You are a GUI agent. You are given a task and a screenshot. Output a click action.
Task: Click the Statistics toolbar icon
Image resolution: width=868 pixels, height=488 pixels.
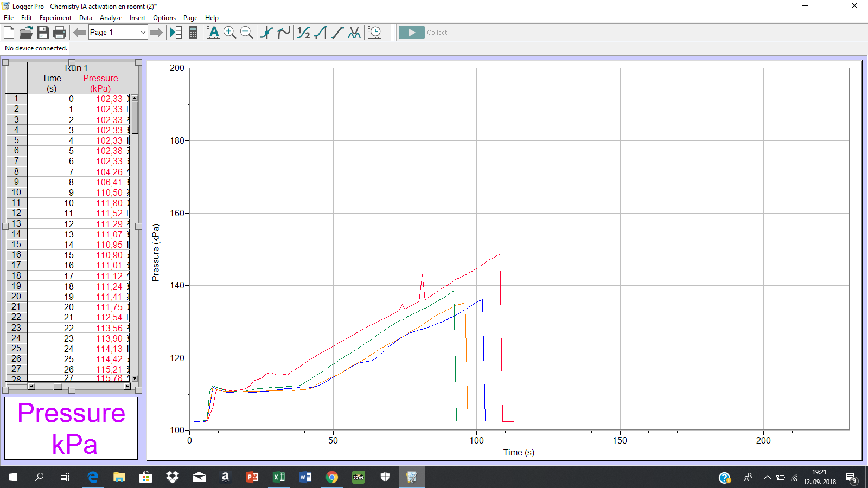click(303, 33)
